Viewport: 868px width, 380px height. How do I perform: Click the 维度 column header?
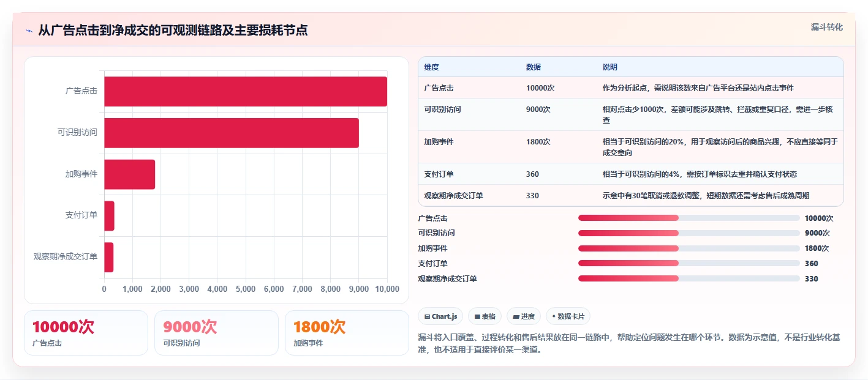tap(432, 67)
